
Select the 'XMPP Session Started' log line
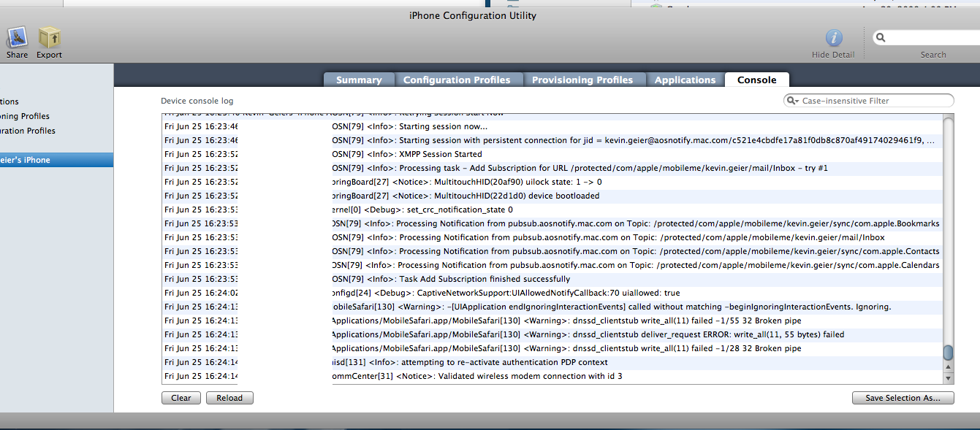coord(552,154)
